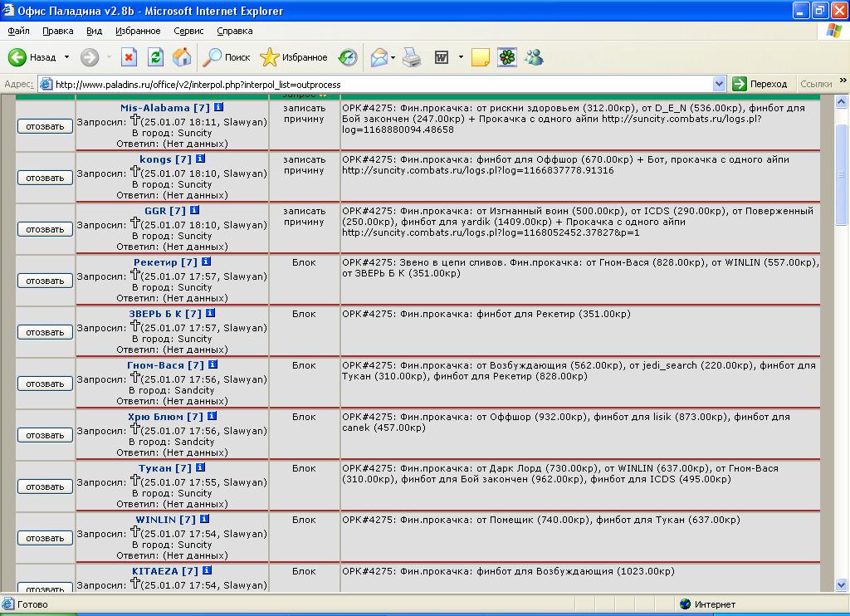Click the vertical scrollbar thumb

pos(842,174)
